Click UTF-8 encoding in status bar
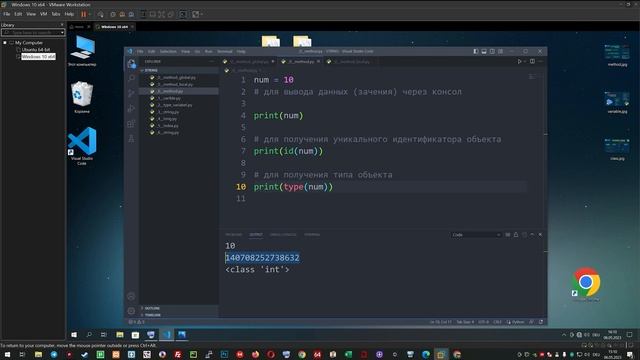640x360 pixels. 483,322
